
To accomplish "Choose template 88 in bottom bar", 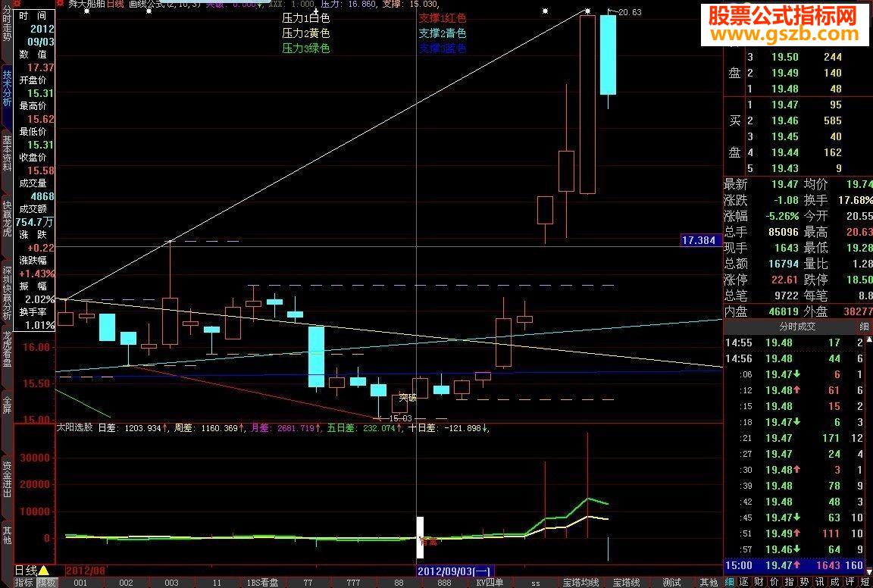I will click(x=399, y=583).
